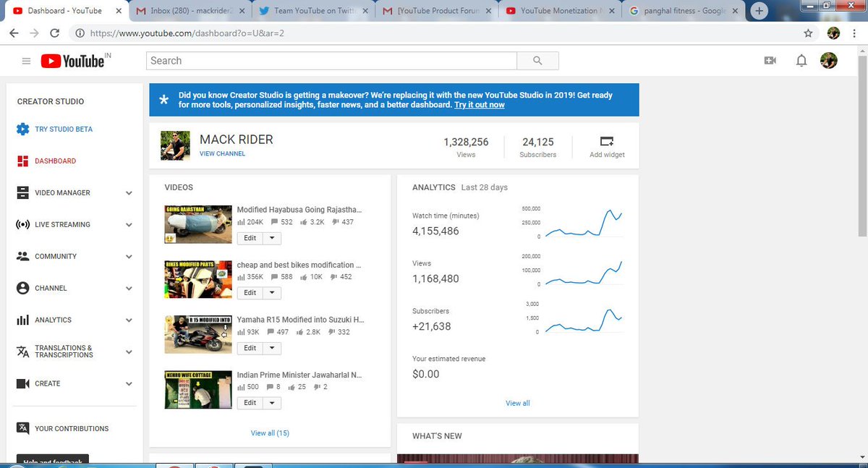Viewport: 868px width, 468px height.
Task: Expand the Channel section
Action: (x=129, y=289)
